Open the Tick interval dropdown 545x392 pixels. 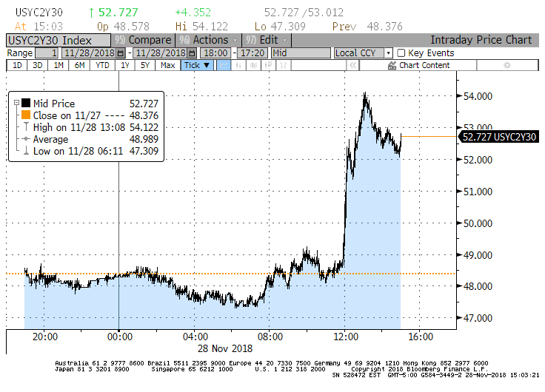pos(197,65)
